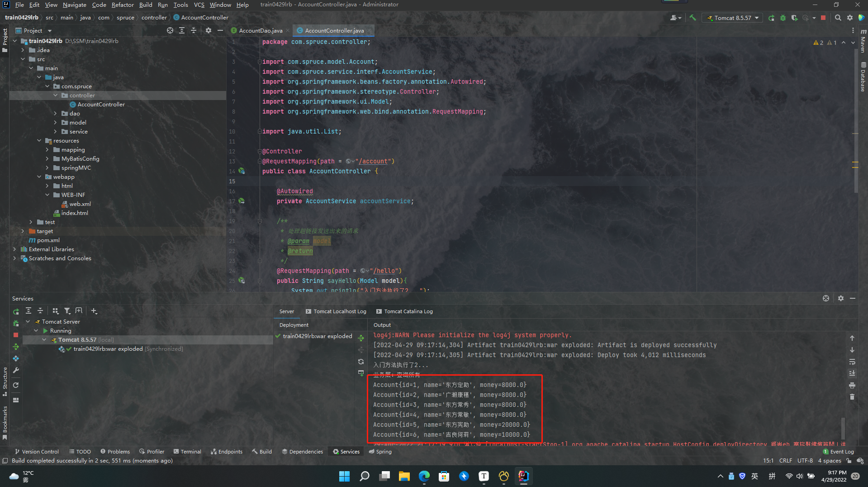Viewport: 868px width, 487px height.
Task: Switch to Tomcat Catalina Log tab
Action: click(404, 311)
